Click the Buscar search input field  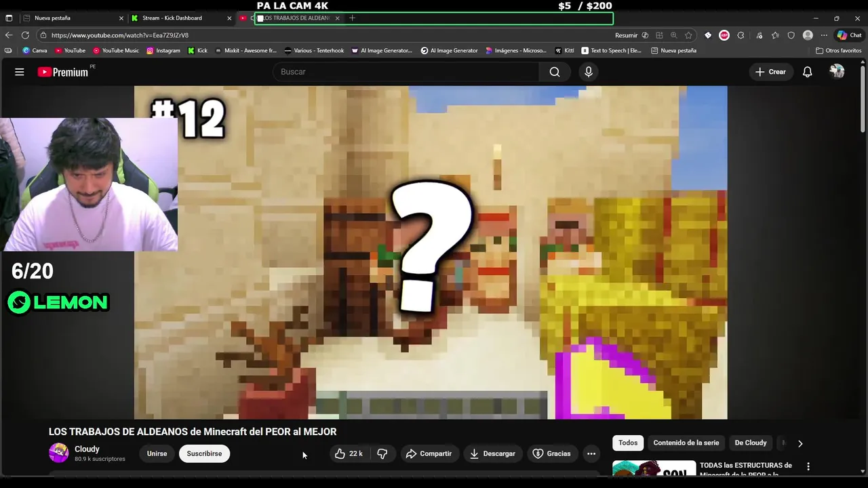(406, 72)
